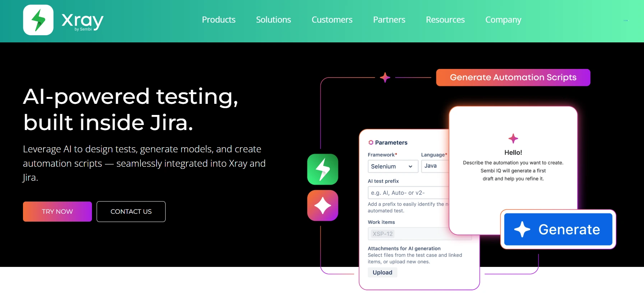Click the sparkle star on the connector line

385,77
